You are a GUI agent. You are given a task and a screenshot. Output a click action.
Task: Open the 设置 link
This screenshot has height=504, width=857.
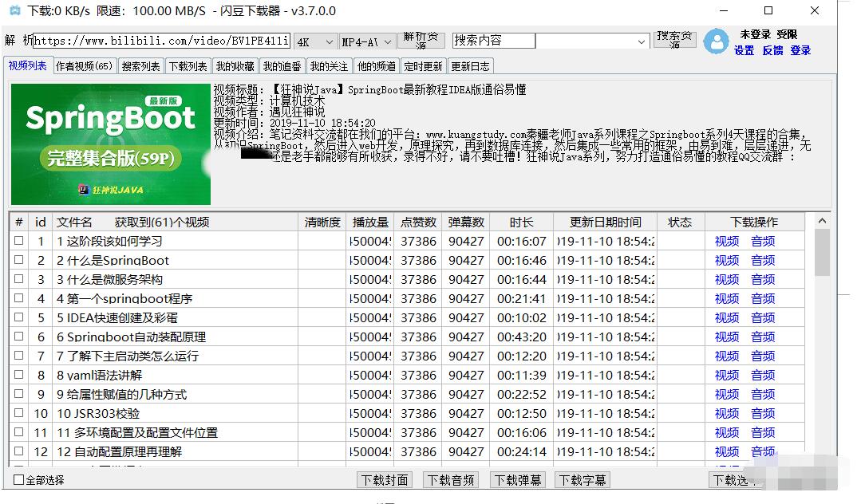tap(744, 50)
